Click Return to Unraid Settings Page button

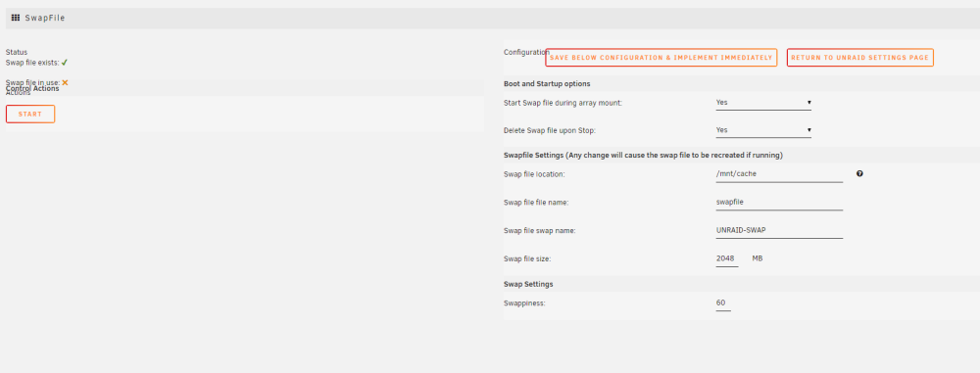860,58
